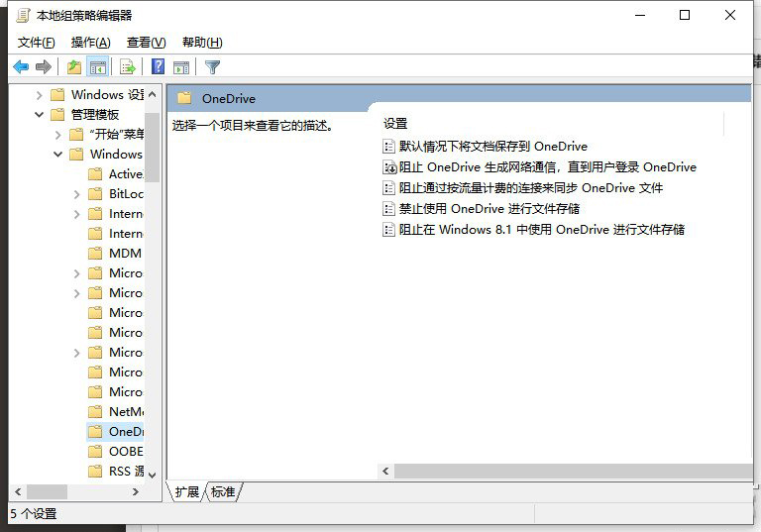Screen dimensions: 761x532
Task: Click the BitLoc folder icon in tree
Action: click(x=95, y=193)
